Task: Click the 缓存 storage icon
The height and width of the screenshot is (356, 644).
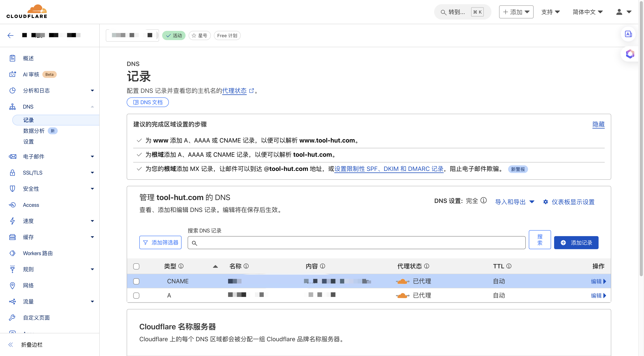Action: [12, 237]
